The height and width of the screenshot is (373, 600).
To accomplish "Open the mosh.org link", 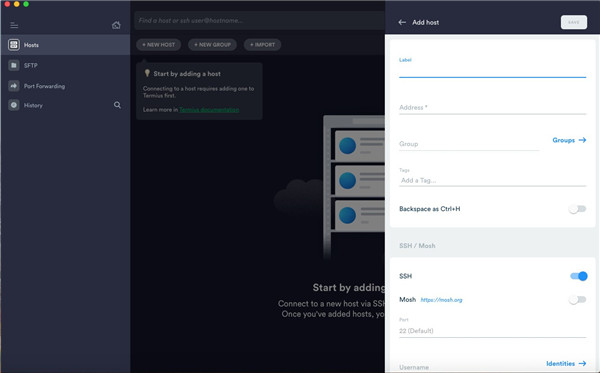I will coord(441,300).
